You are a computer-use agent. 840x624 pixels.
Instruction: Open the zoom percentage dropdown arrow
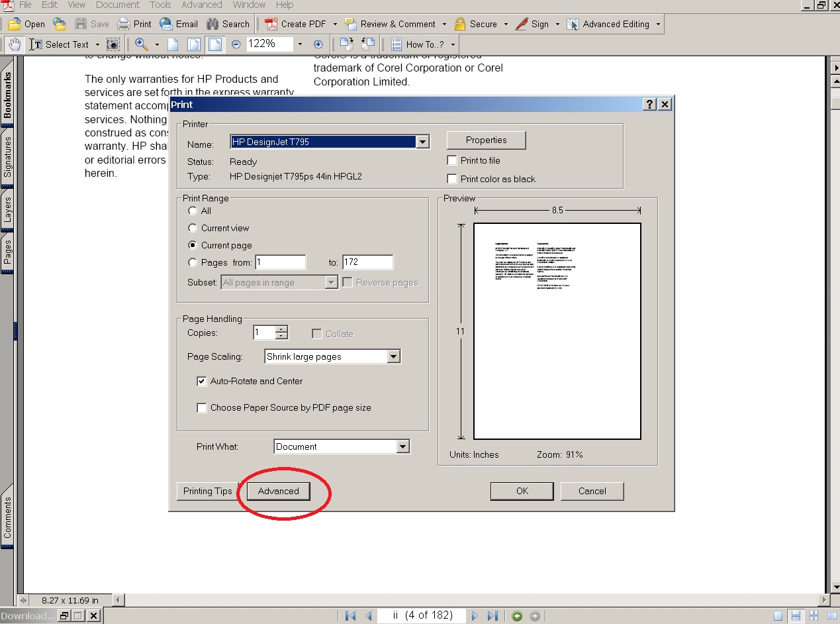pos(300,44)
